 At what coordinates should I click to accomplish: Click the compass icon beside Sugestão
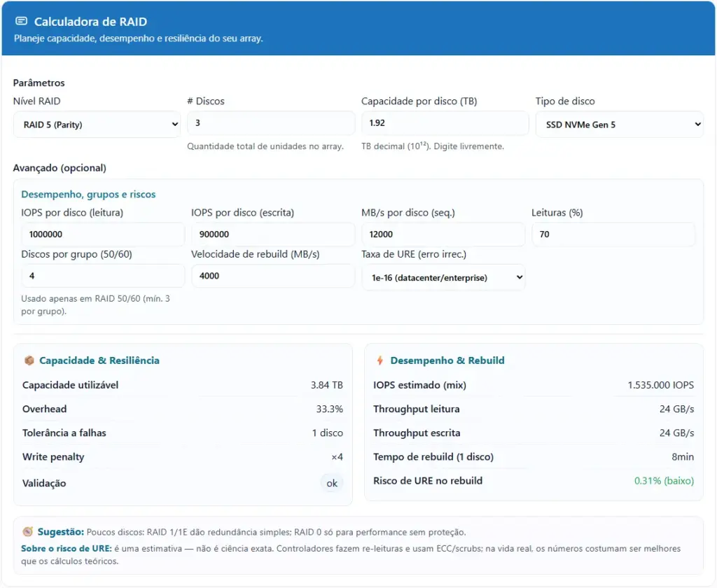pos(28,532)
